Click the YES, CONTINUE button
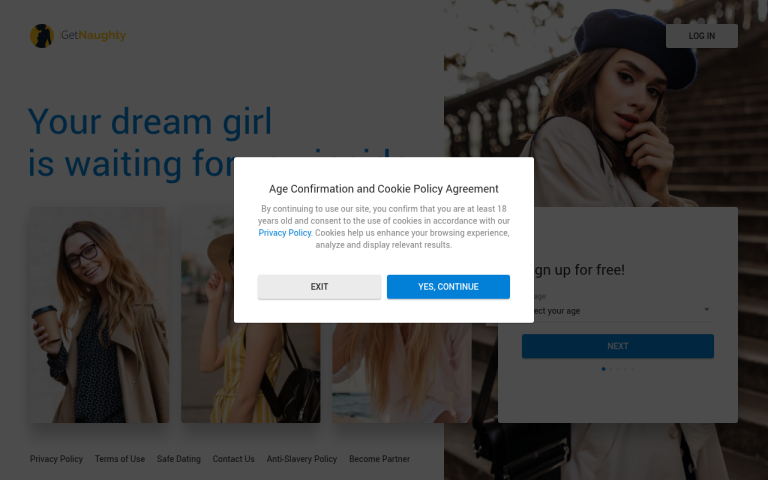Screen dimensions: 768x480 click(x=448, y=287)
